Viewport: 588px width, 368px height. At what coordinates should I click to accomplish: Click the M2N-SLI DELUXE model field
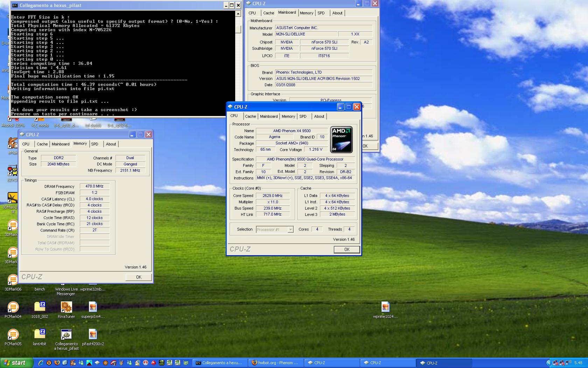point(306,34)
